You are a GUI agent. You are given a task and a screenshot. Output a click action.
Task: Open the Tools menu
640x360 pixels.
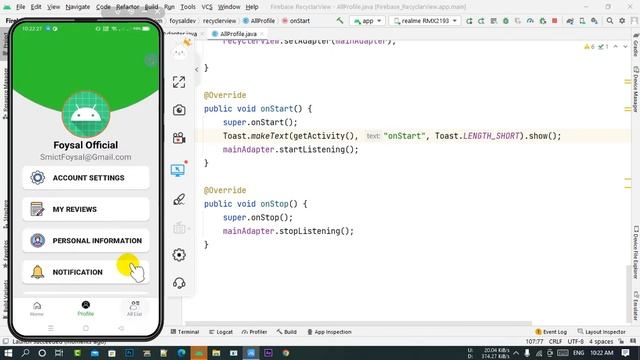pyautogui.click(x=188, y=7)
